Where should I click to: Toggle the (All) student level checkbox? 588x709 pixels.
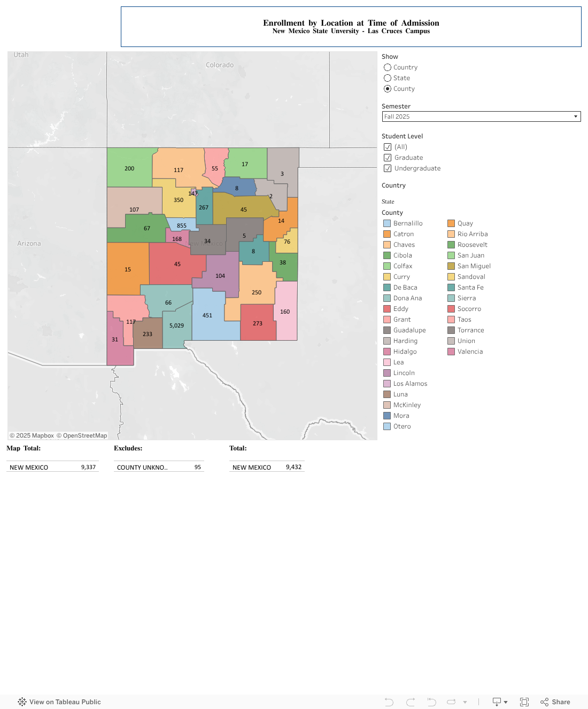click(388, 147)
